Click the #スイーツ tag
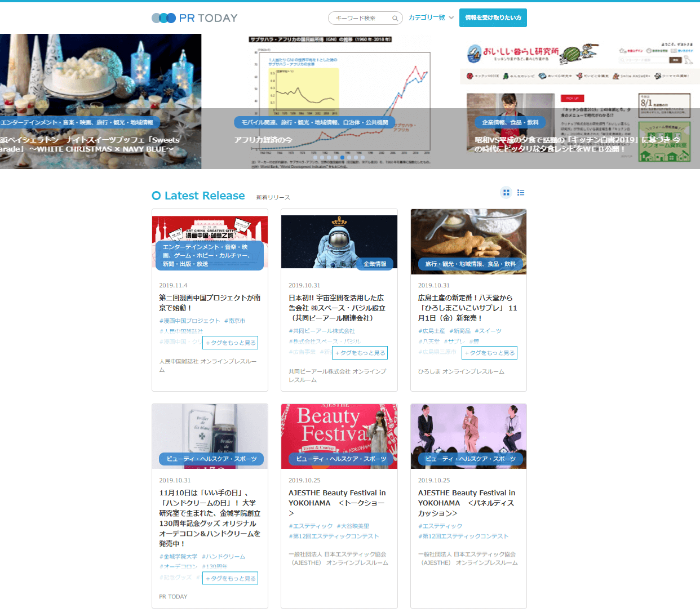 click(488, 331)
